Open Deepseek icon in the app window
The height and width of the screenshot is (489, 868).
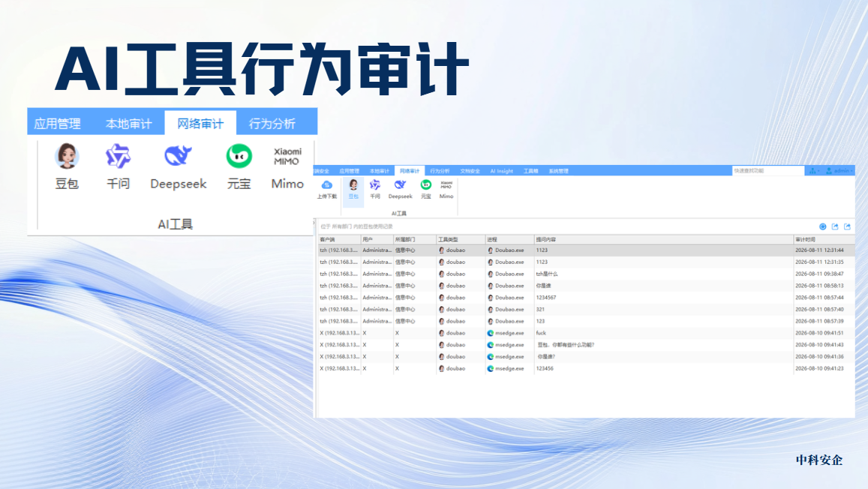point(400,184)
